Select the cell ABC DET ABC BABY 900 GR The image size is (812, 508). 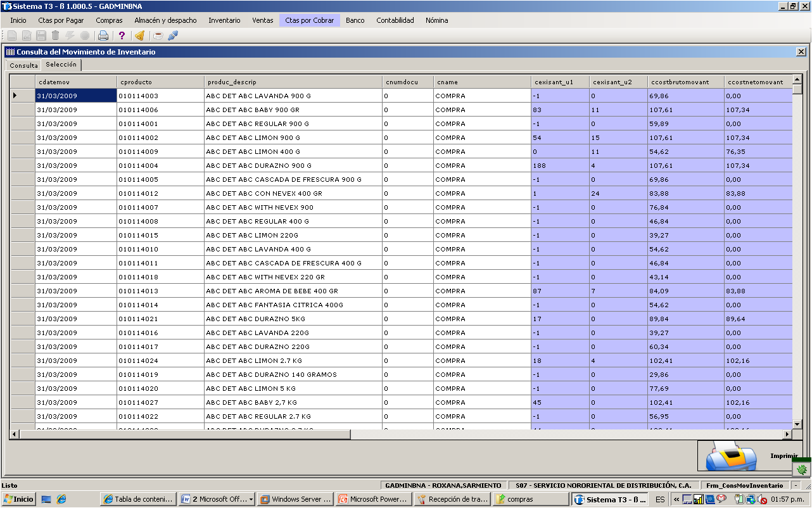(293, 110)
